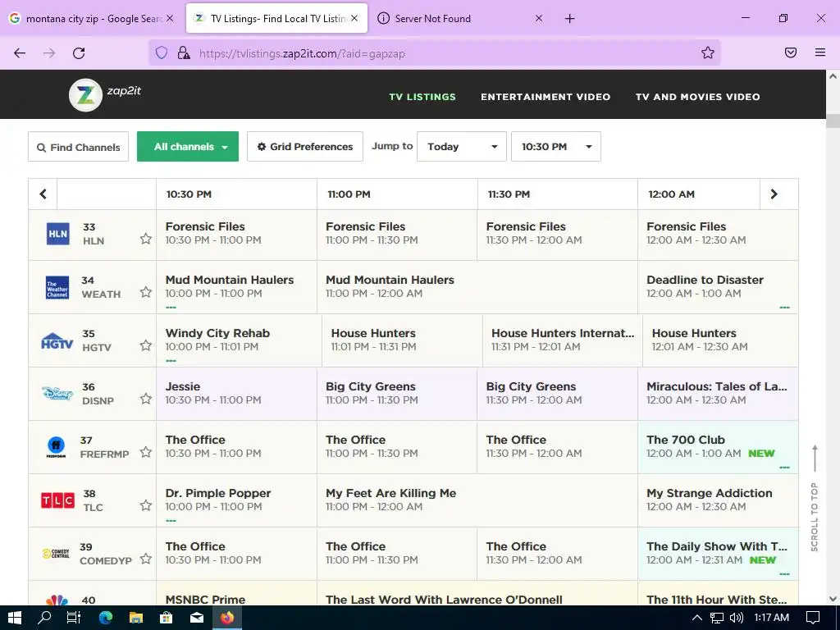Click the Freeform channel logo

pos(57,447)
